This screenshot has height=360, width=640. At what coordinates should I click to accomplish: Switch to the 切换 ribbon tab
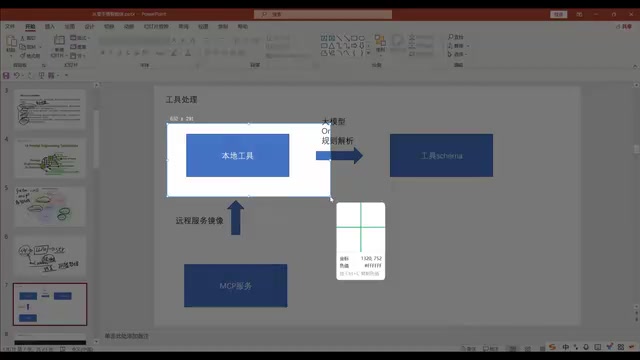(x=109, y=27)
